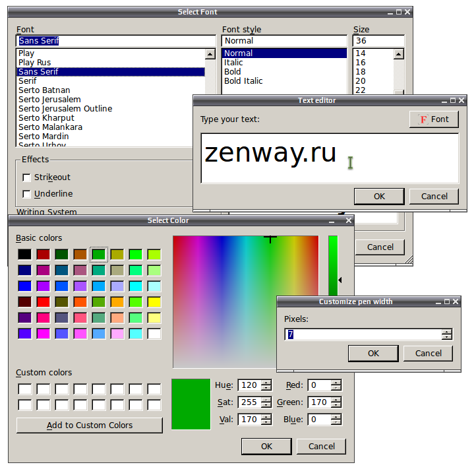Screen dimensions: 476x471
Task: Confirm color with Select Color OK
Action: [x=266, y=447]
